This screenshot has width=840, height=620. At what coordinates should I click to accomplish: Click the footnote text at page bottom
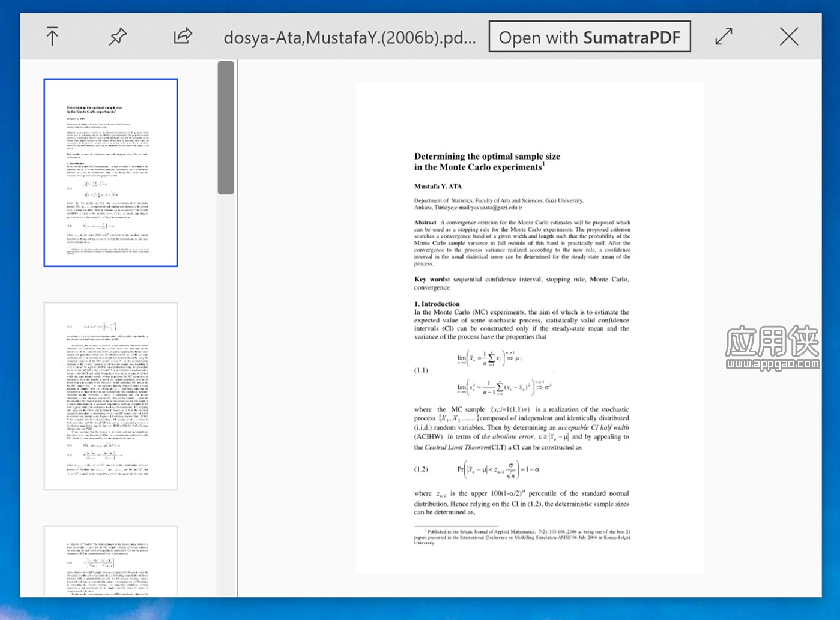tap(522, 537)
